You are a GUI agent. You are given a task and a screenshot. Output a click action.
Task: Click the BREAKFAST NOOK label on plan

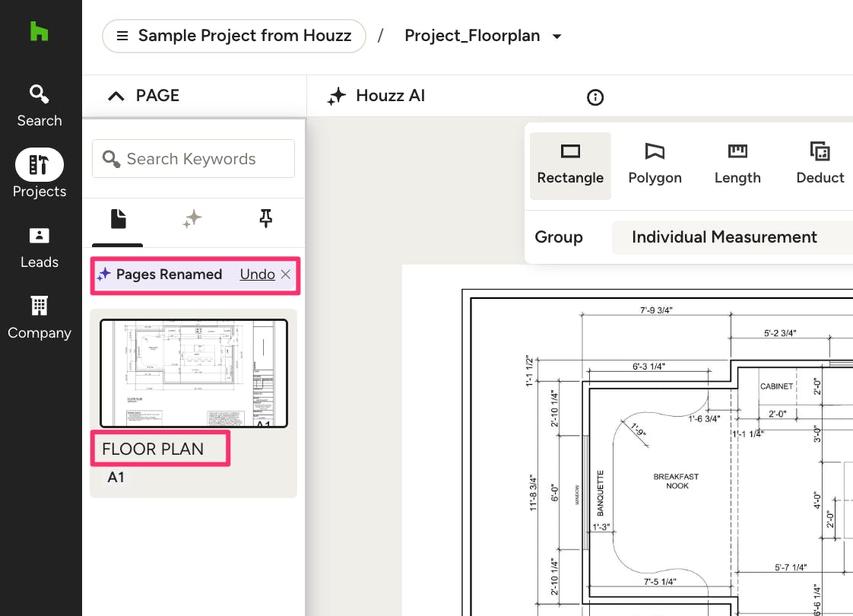click(676, 481)
